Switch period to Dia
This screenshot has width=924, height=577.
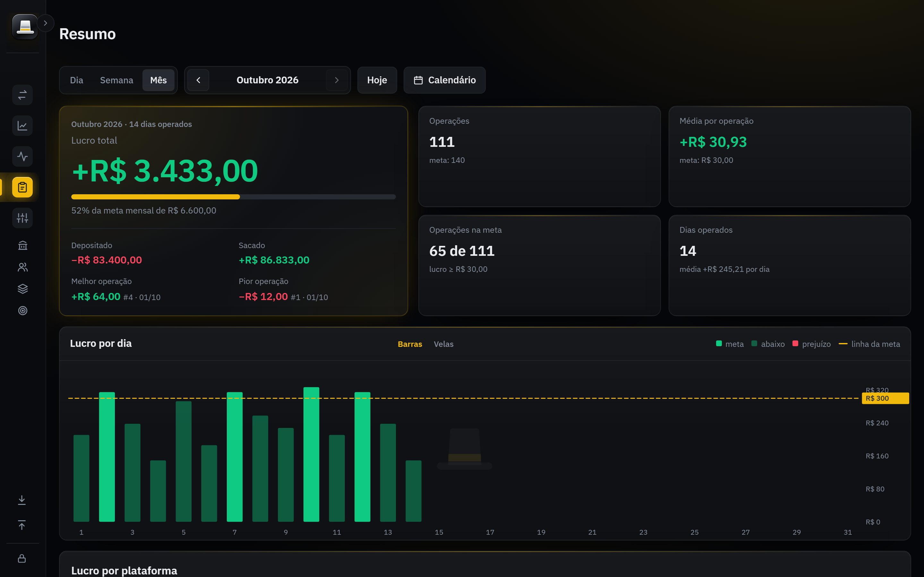(76, 80)
